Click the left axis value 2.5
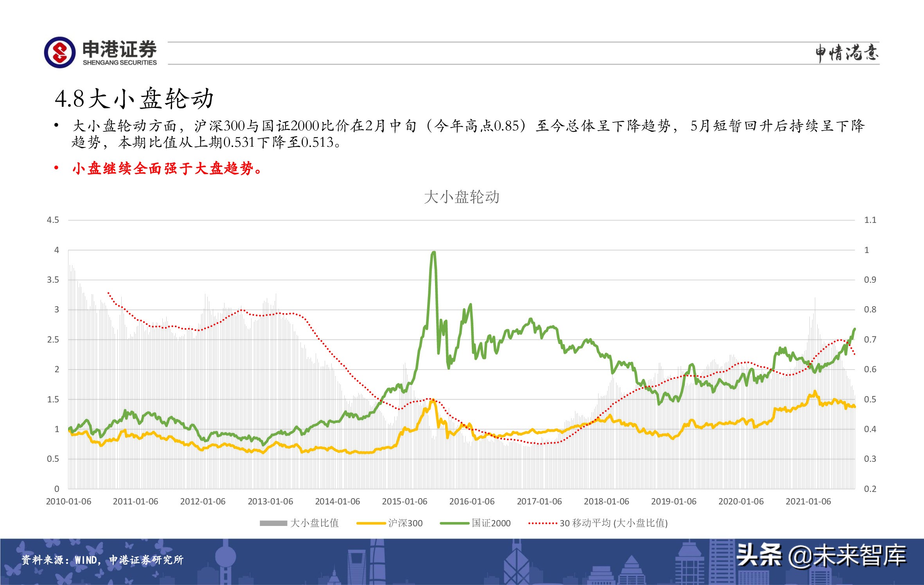 53,340
